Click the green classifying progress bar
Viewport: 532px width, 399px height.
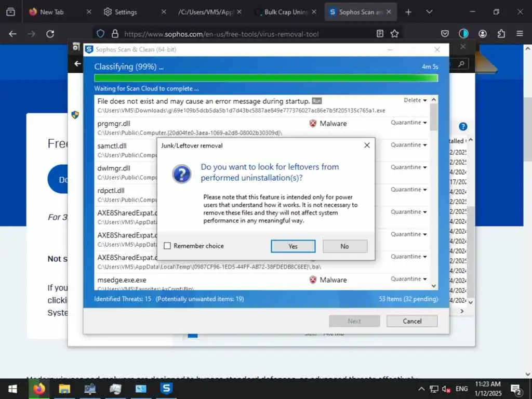tap(266, 78)
